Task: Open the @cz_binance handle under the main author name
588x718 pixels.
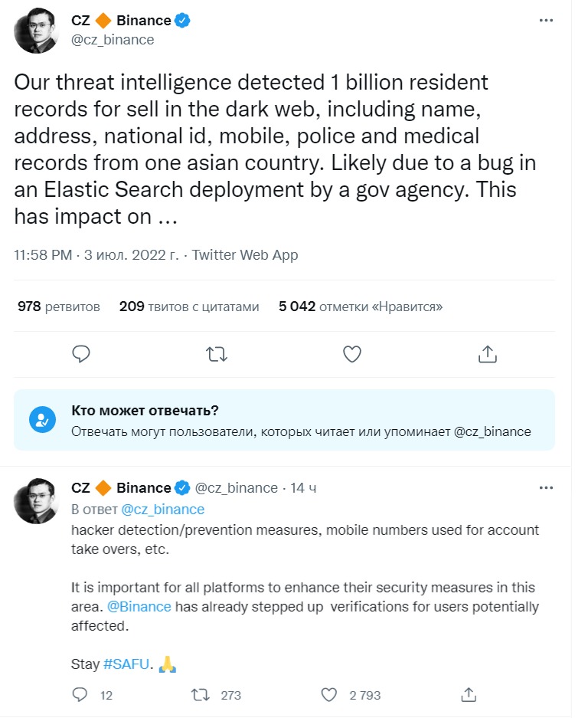Action: point(113,40)
